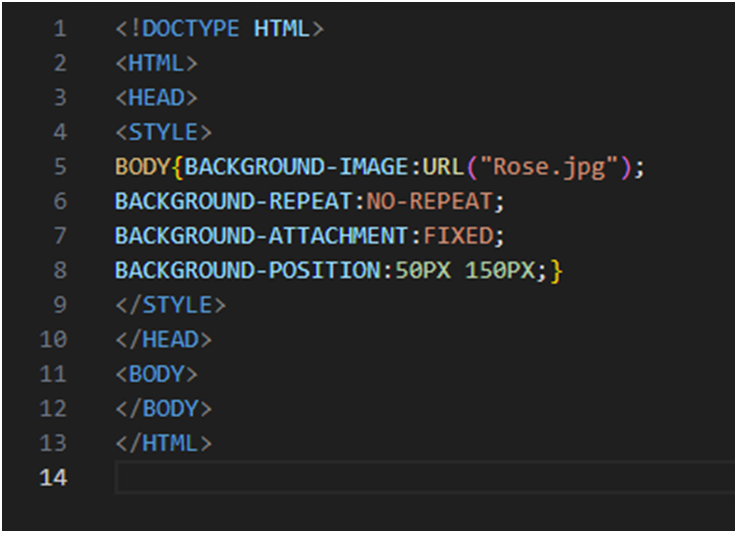Click the opening <HTML> tag
Screen dimensions: 737x533
click(157, 63)
